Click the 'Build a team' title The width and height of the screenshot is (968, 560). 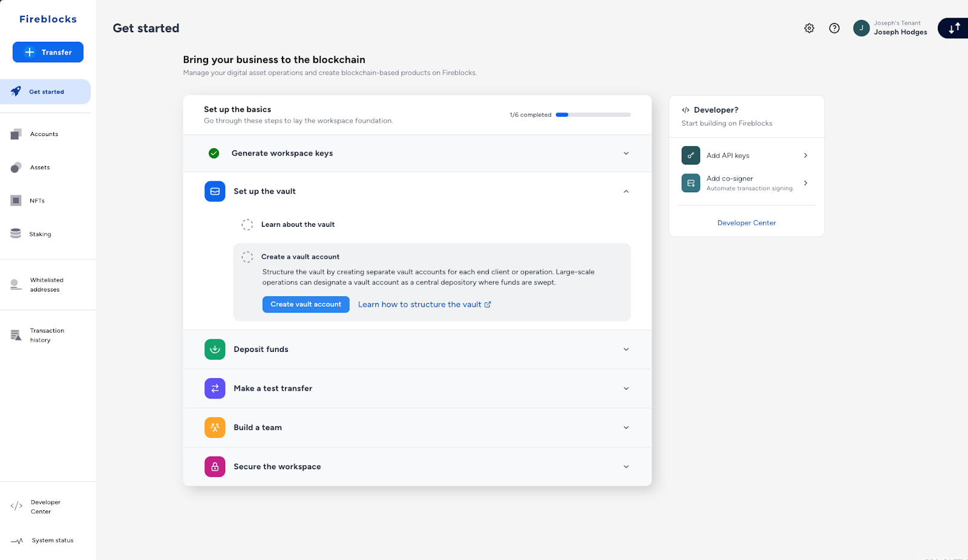tap(258, 428)
